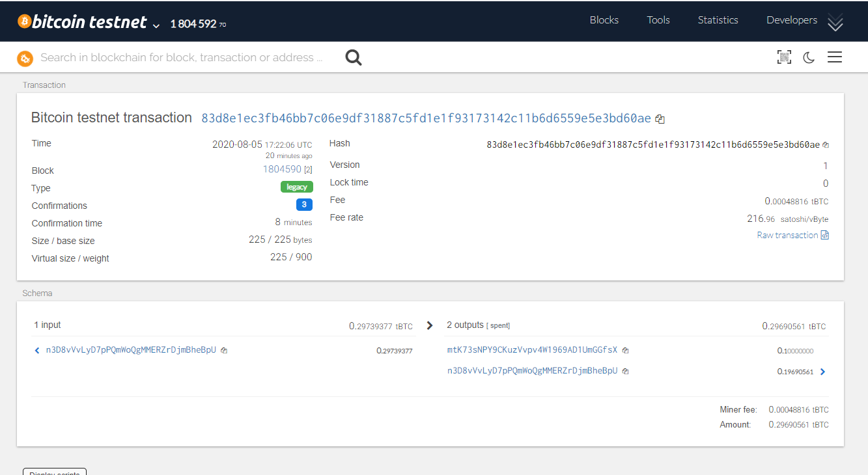Go to previous output left chevron
Image resolution: width=868 pixels, height=475 pixels.
(x=37, y=350)
